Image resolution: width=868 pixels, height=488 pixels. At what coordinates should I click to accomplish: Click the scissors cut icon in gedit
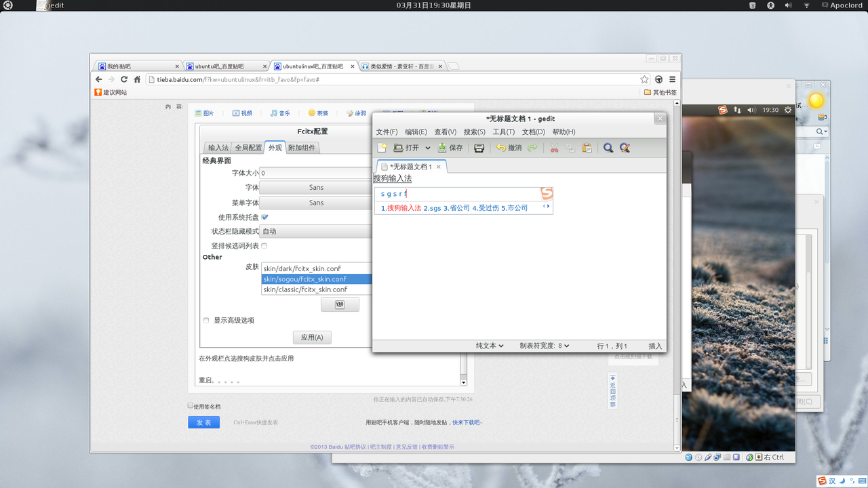coord(554,148)
